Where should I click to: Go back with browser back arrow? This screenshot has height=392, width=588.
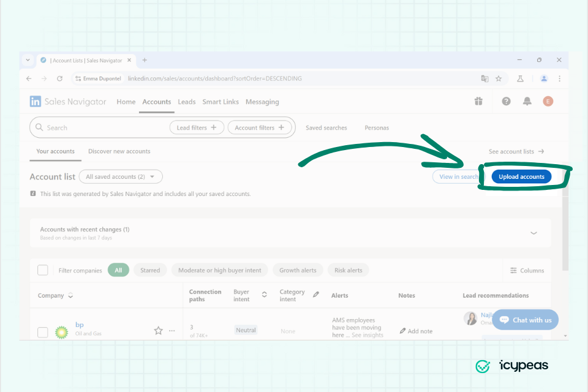point(29,78)
